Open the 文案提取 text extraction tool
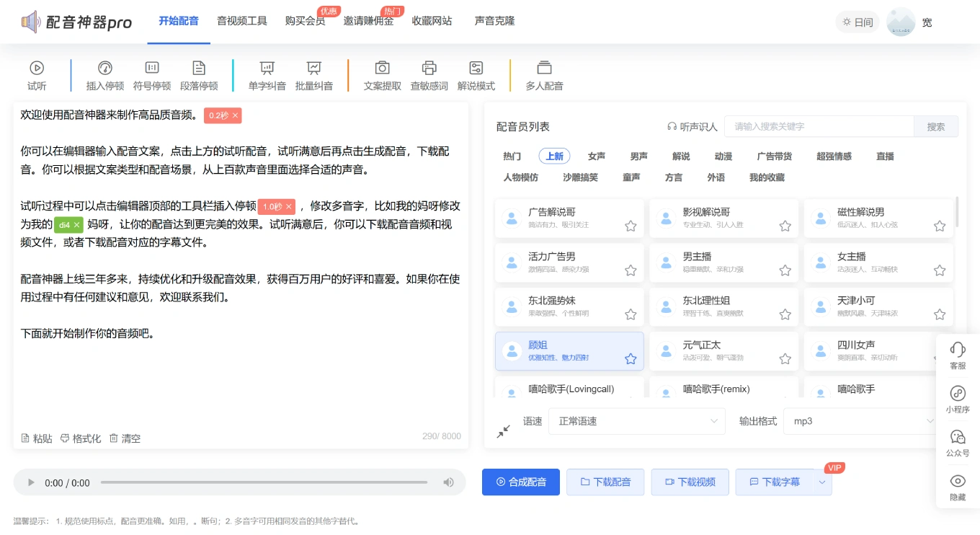Screen dimensions: 980x535 383,76
